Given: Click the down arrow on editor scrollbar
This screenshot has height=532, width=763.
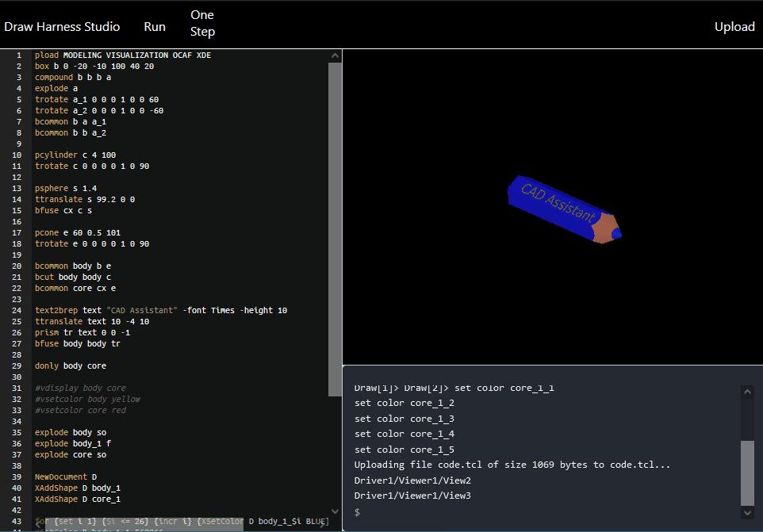Looking at the screenshot, I should point(334,510).
